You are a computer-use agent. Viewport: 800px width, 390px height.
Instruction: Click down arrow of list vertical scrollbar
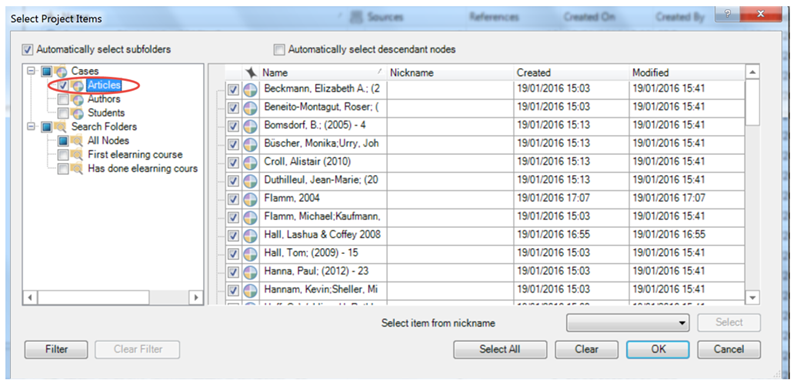753,297
